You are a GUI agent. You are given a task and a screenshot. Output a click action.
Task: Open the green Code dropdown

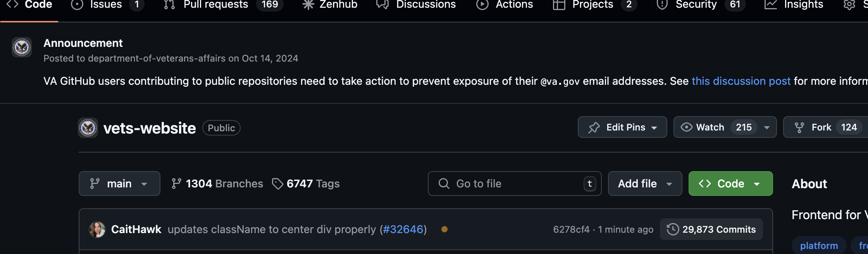pyautogui.click(x=730, y=183)
